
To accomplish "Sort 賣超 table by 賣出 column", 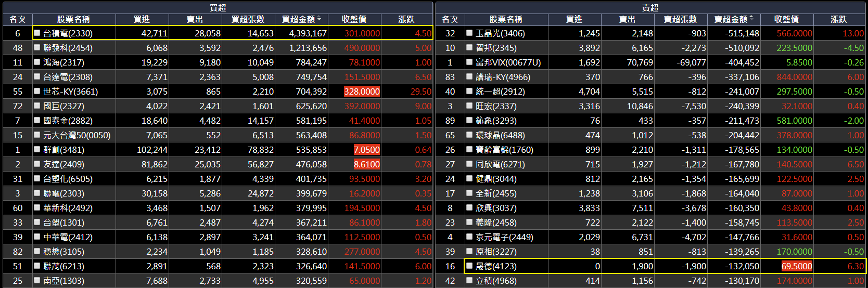I will click(627, 19).
